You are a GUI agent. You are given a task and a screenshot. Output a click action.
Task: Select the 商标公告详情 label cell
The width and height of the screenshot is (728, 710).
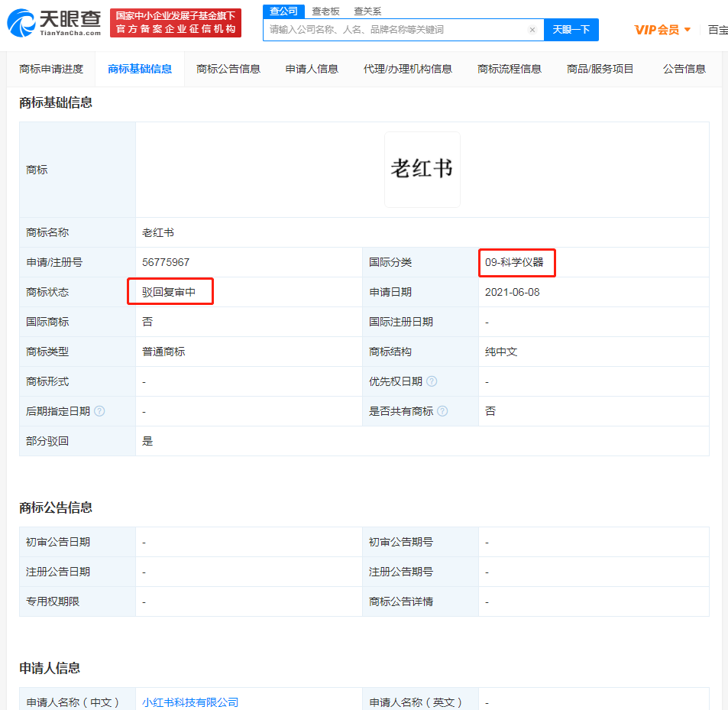click(420, 601)
